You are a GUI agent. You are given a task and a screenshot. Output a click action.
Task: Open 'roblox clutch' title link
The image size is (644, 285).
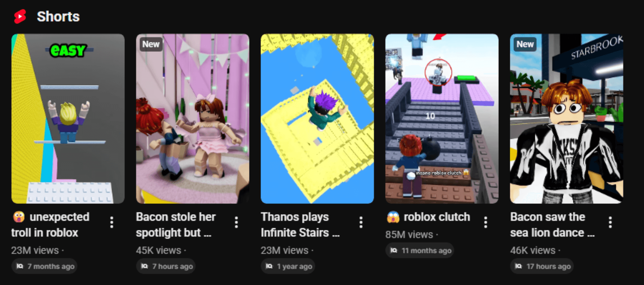[428, 217]
